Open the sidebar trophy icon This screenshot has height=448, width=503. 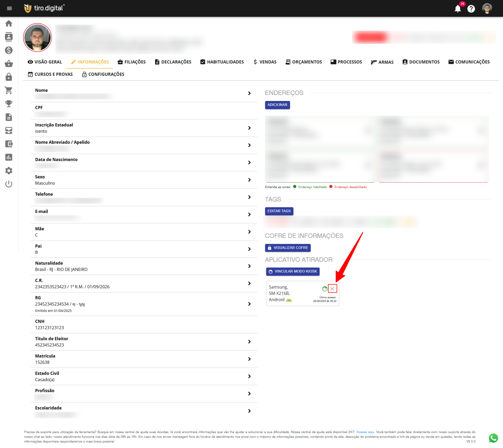tap(9, 104)
